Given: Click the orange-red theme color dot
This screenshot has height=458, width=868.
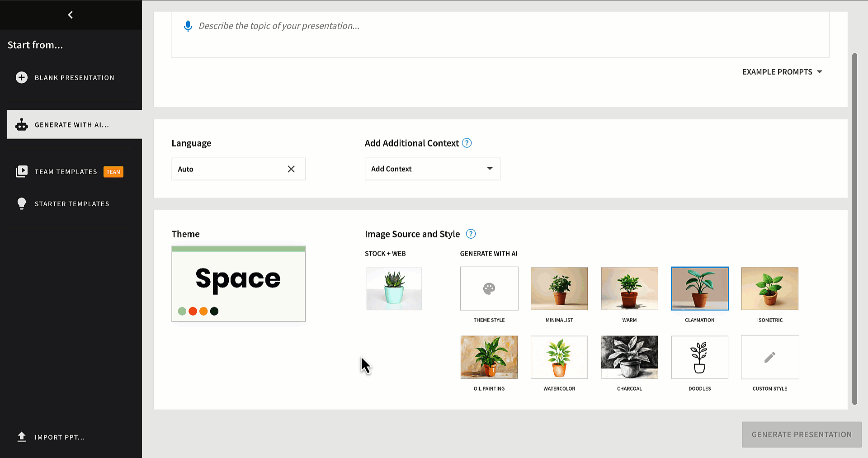Looking at the screenshot, I should click(x=193, y=311).
